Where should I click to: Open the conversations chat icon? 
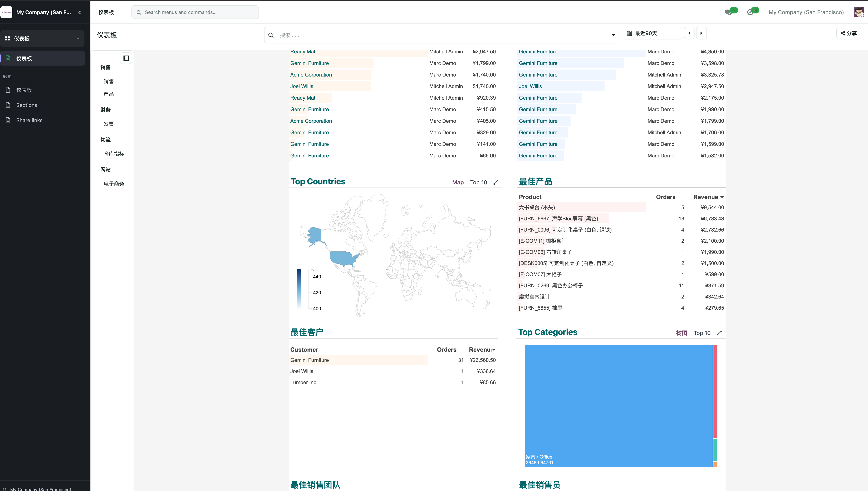click(729, 12)
